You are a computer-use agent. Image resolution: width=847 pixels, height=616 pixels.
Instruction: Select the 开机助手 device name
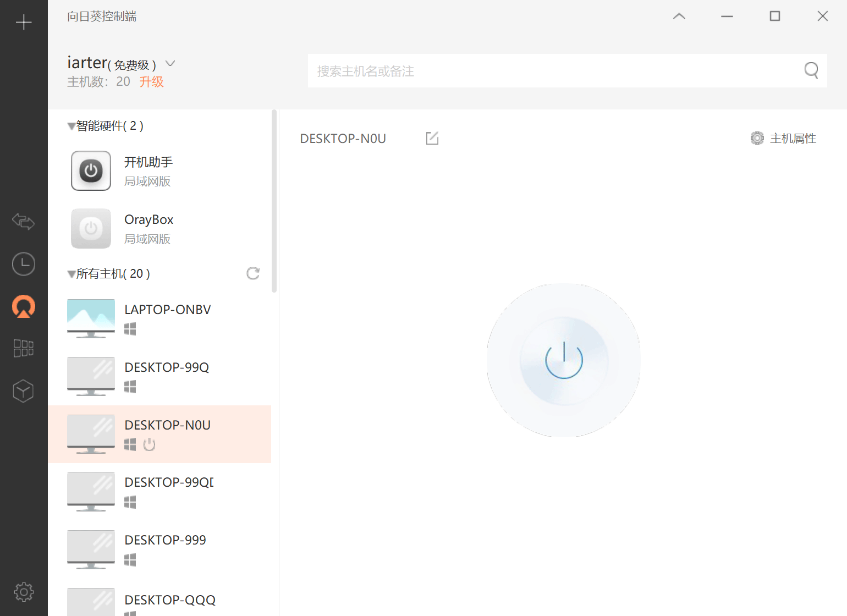(148, 162)
